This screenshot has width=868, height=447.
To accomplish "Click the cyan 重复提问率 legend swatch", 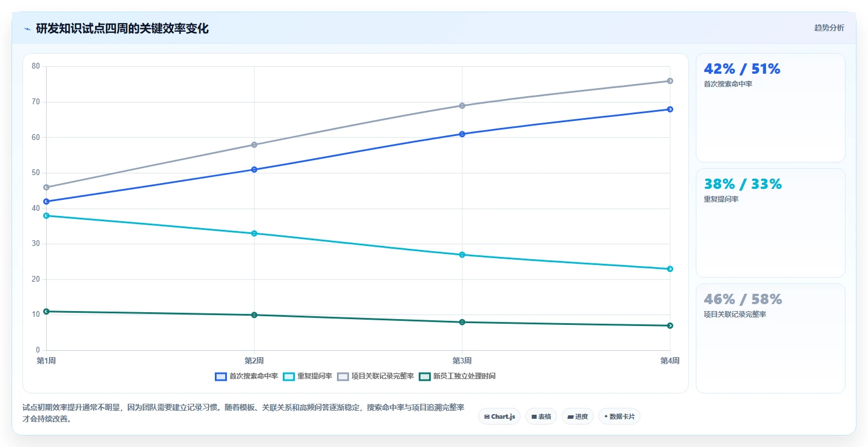I will [x=289, y=376].
